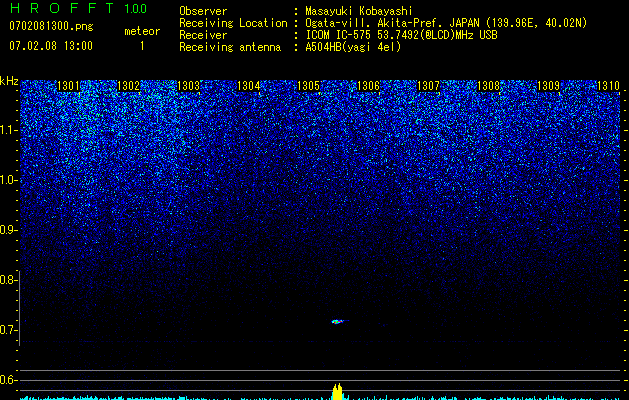This screenshot has width=629, height=400.
Task: Click the HROFFT title text
Action: (x=62, y=8)
